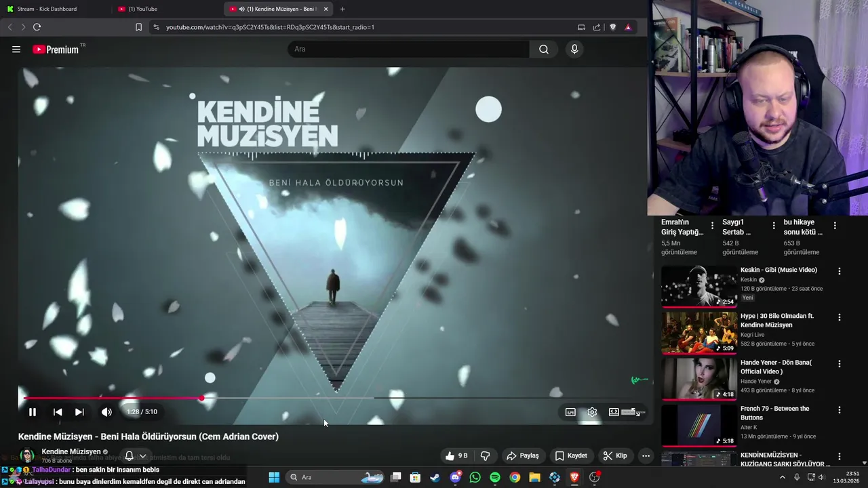
Task: Reload the page
Action: [37, 27]
